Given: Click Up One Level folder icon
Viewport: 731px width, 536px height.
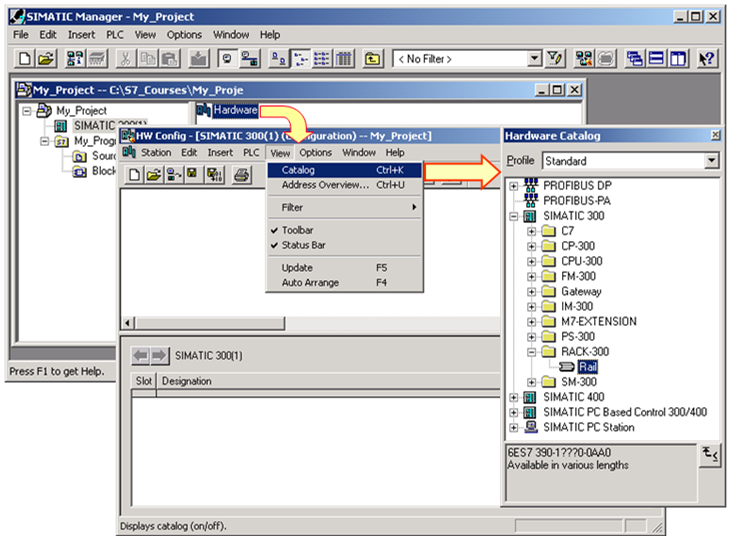Looking at the screenshot, I should (372, 59).
